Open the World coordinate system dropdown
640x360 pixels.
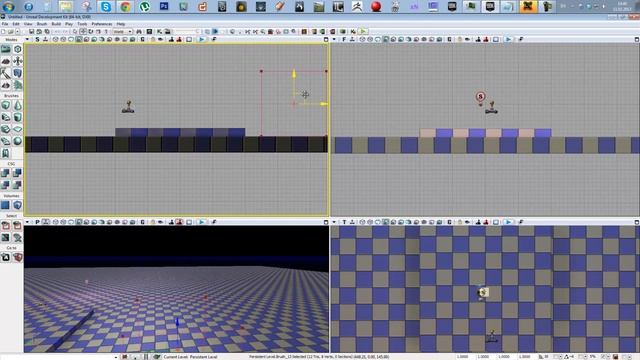pos(122,31)
